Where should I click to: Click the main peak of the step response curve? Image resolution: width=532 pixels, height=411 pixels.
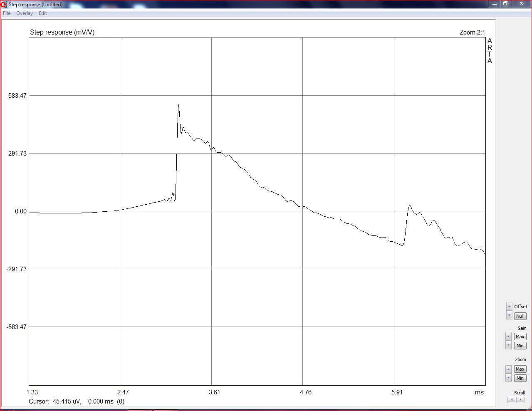click(178, 105)
